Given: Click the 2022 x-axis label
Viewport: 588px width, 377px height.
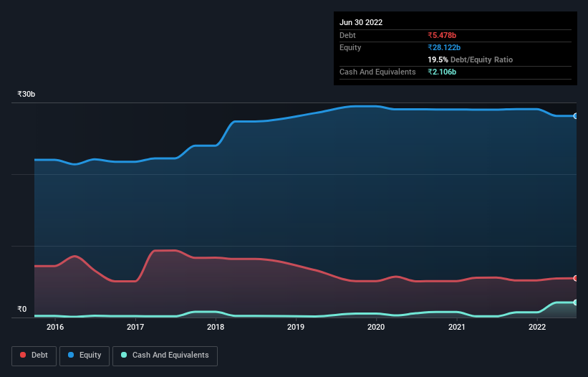Looking at the screenshot, I should (537, 327).
